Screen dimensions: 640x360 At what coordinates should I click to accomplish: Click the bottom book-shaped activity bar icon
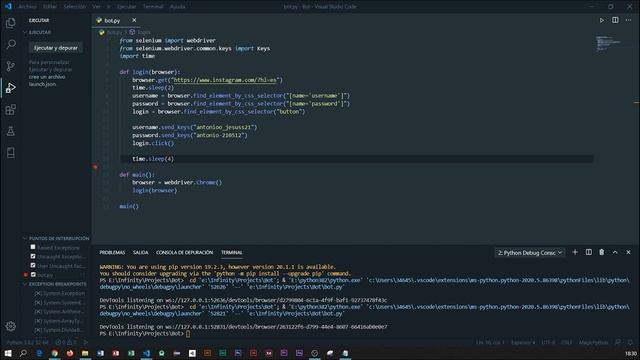pyautogui.click(x=11, y=153)
